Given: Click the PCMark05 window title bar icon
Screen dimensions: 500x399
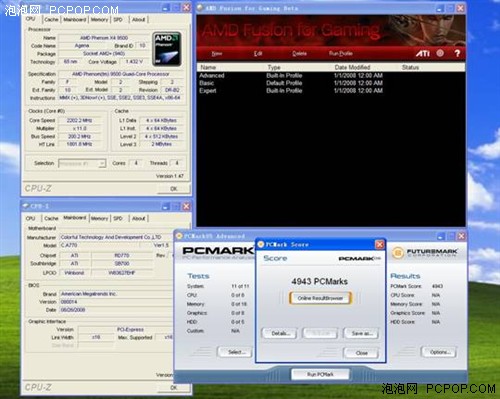Looking at the screenshot, I should coord(179,236).
